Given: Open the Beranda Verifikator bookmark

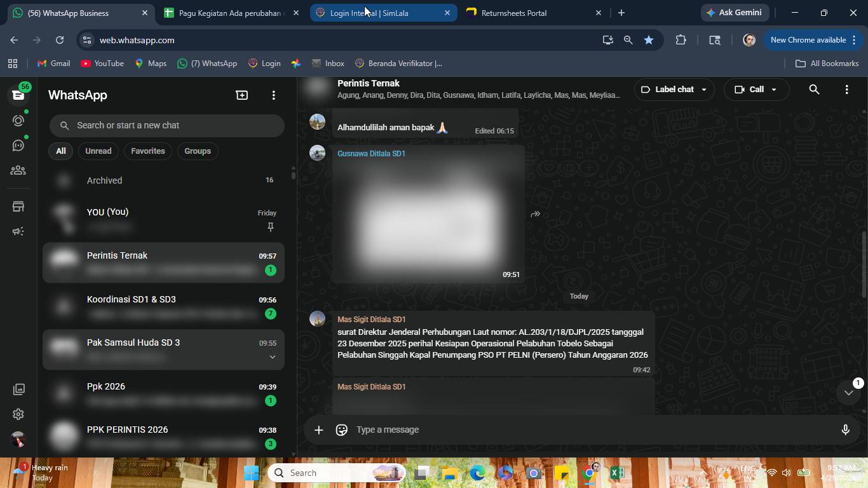Looking at the screenshot, I should click(398, 64).
